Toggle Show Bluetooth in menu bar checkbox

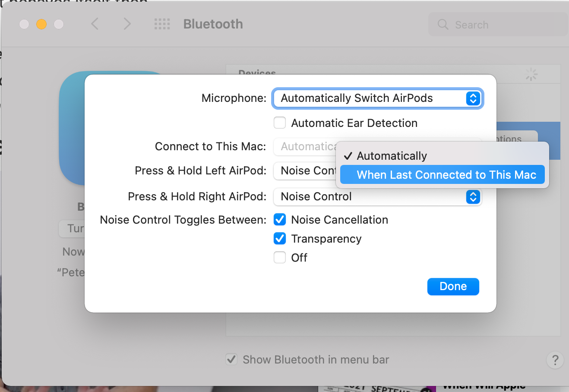pos(232,359)
